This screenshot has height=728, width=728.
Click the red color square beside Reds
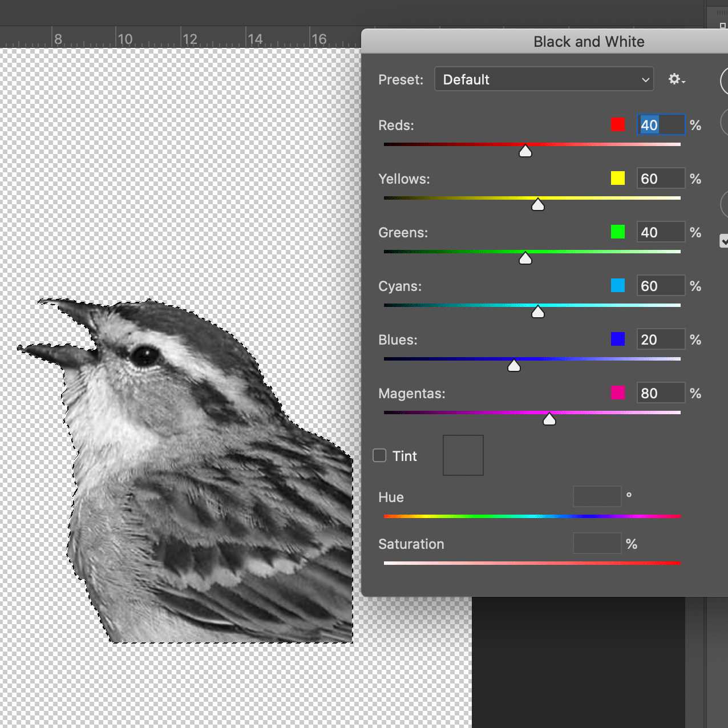[618, 124]
